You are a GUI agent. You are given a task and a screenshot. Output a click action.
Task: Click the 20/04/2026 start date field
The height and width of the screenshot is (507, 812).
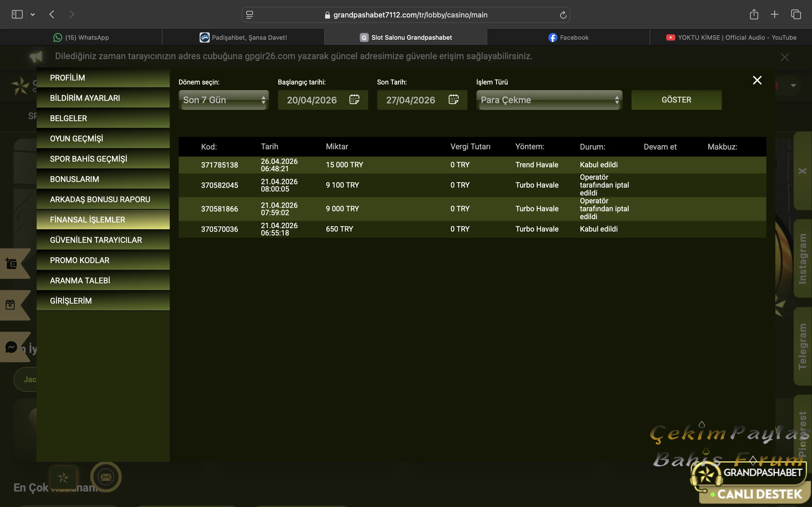point(312,100)
